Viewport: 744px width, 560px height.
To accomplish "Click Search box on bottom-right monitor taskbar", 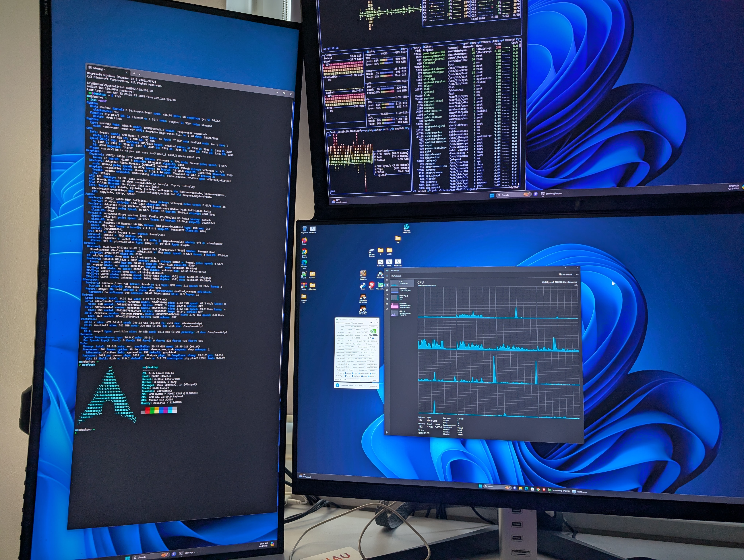I will (498, 487).
